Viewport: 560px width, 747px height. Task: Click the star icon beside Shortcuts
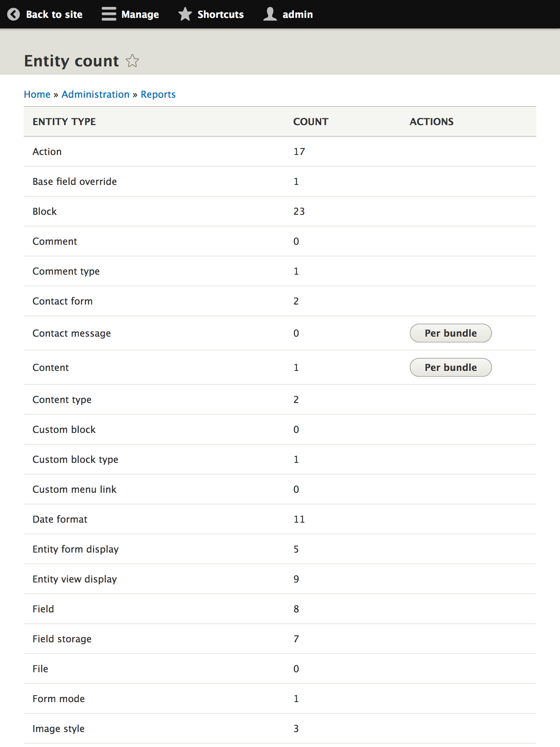[x=185, y=14]
